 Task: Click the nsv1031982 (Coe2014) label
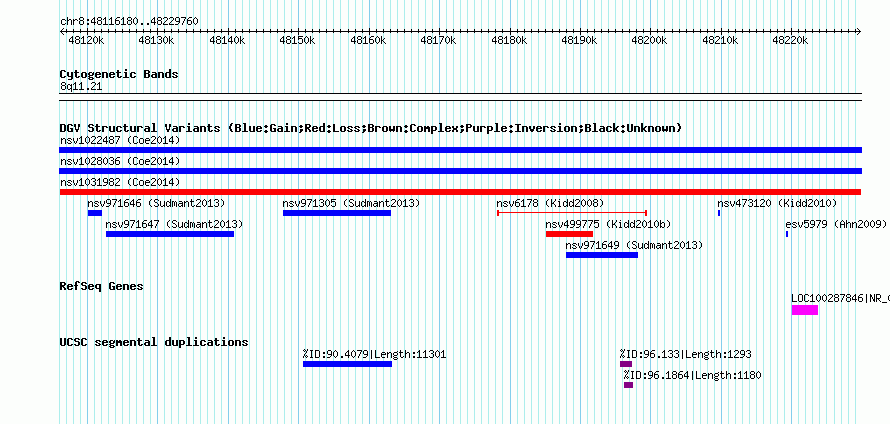[x=120, y=182]
